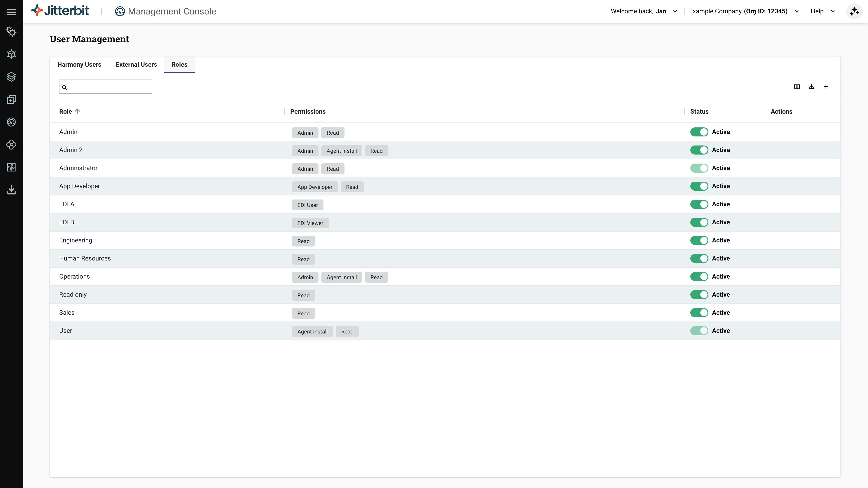Click the download icon in left sidebar
The image size is (868, 488).
point(11,190)
